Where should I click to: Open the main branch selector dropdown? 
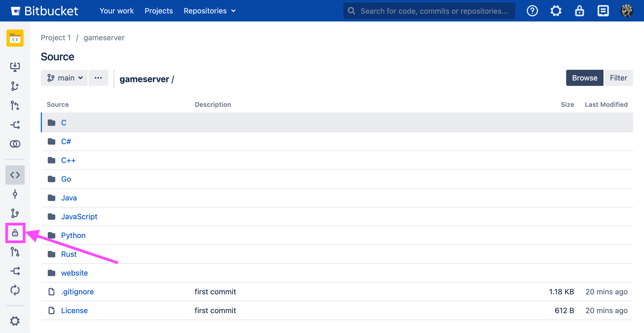click(x=64, y=78)
